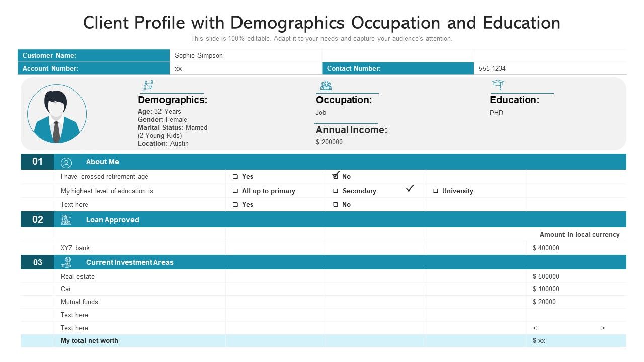Click the About Me person icon
The width and height of the screenshot is (644, 362).
(66, 162)
